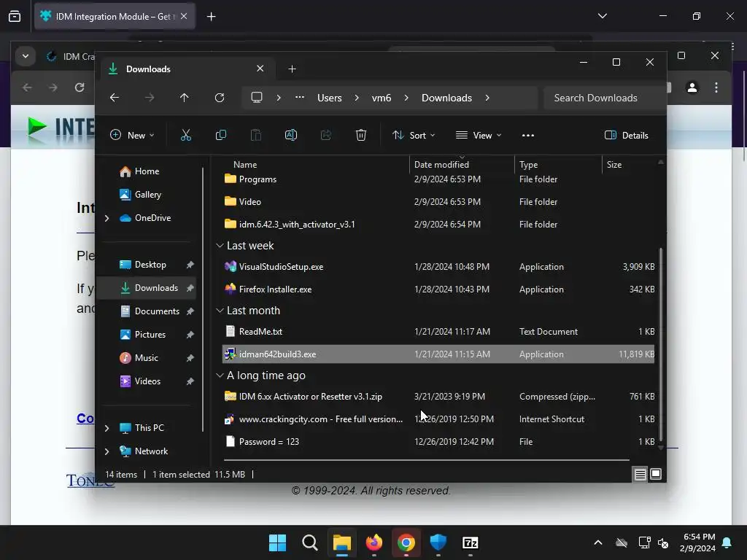Open Chrome profile avatar icon
The image size is (747, 560).
click(x=692, y=87)
